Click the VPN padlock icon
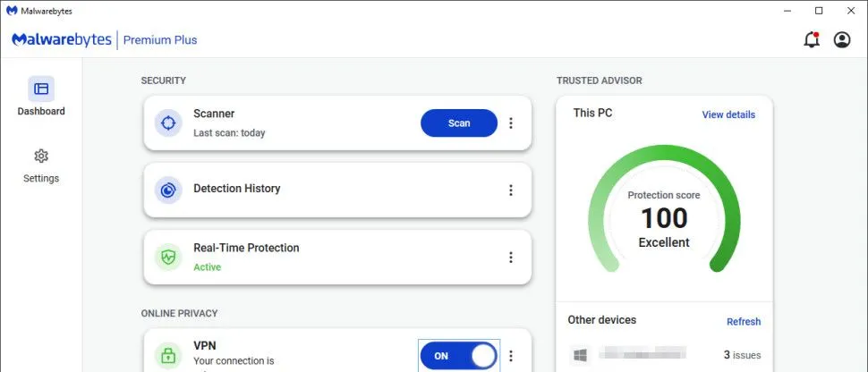The width and height of the screenshot is (868, 372). (x=168, y=355)
